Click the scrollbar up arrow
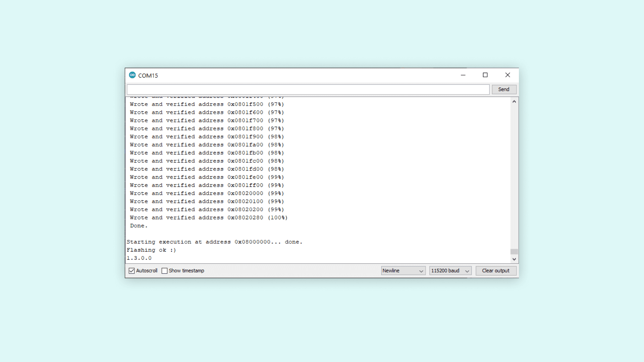This screenshot has height=362, width=644. tap(514, 102)
